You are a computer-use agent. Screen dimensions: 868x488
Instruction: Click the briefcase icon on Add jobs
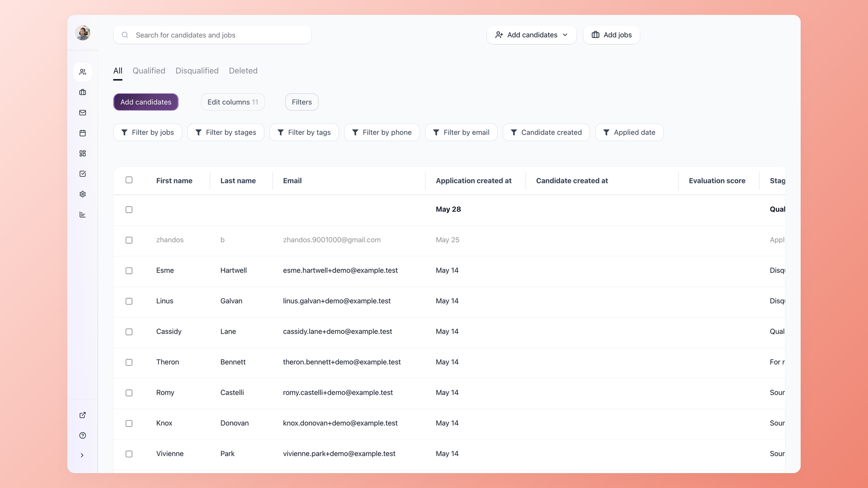point(596,35)
